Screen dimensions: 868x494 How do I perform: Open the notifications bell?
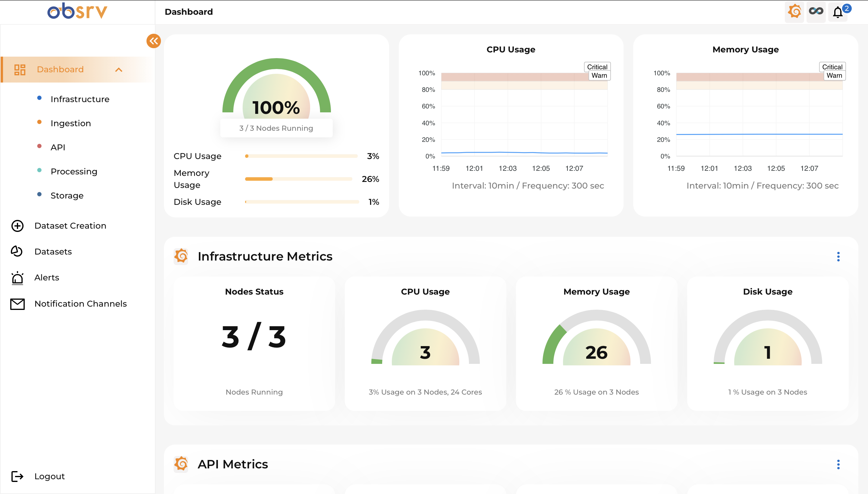tap(838, 13)
